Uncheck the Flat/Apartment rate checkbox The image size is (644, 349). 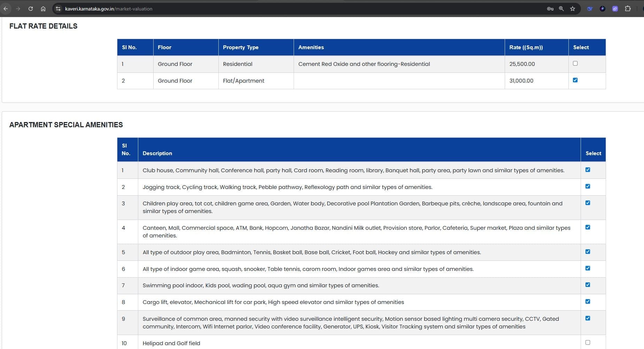pos(575,80)
